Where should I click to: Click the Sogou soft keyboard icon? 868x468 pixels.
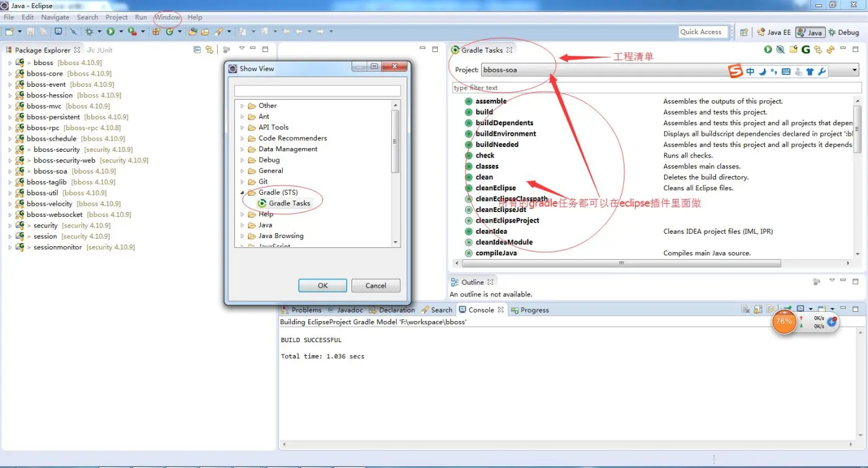click(x=786, y=72)
